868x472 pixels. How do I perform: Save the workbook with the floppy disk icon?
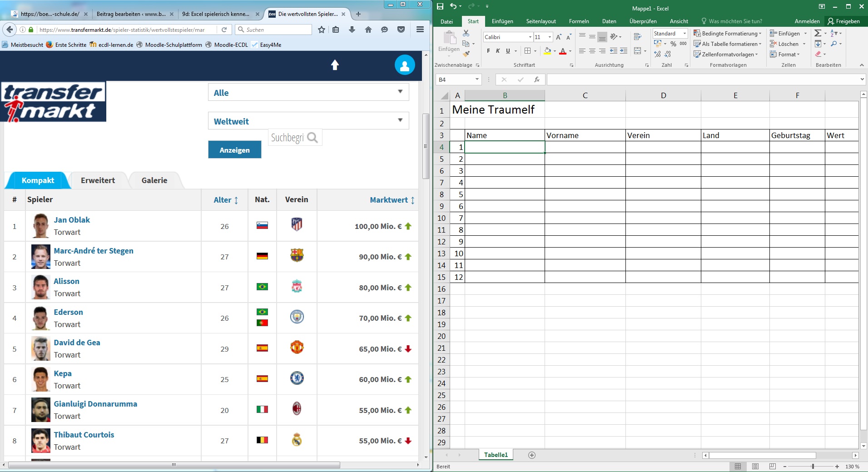coord(440,6)
